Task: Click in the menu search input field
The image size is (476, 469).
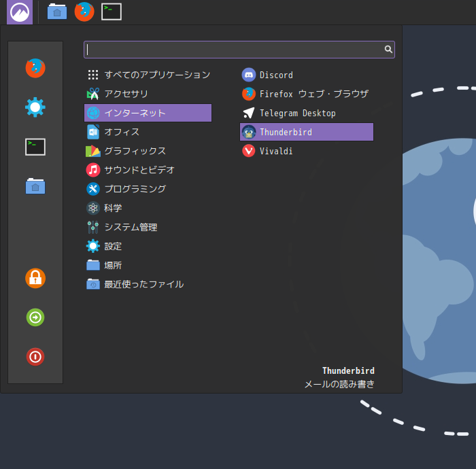Action: 239,50
